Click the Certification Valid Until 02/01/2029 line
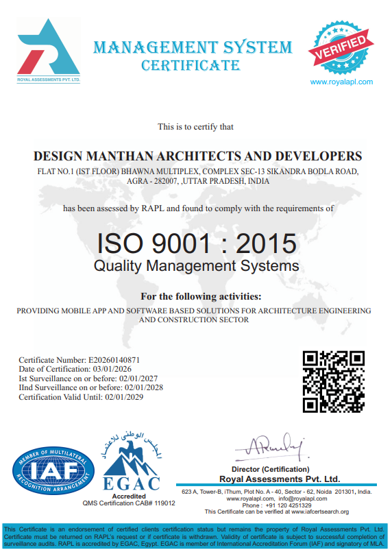392x552 pixels. pyautogui.click(x=81, y=398)
